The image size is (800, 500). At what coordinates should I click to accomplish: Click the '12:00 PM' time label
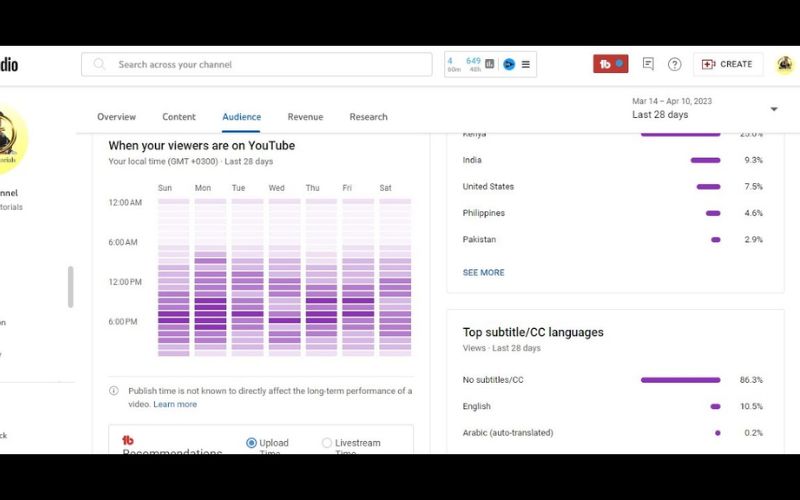pos(125,282)
